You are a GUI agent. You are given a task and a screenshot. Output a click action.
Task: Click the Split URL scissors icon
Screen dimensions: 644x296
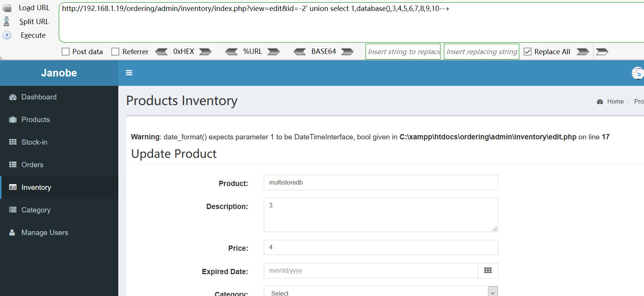tap(6, 21)
